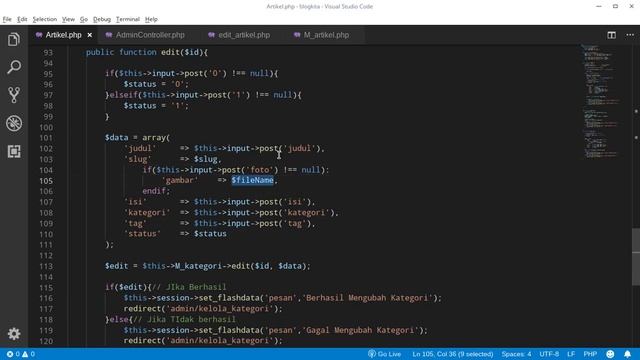
Task: Switch to M_artikel.php tab
Action: 326,35
